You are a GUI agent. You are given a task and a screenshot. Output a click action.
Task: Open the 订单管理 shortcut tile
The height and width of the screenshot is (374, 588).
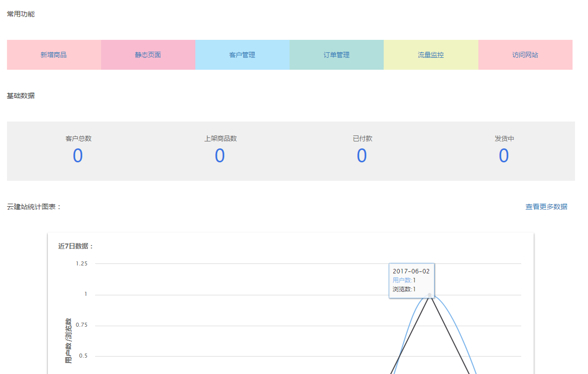pyautogui.click(x=336, y=55)
